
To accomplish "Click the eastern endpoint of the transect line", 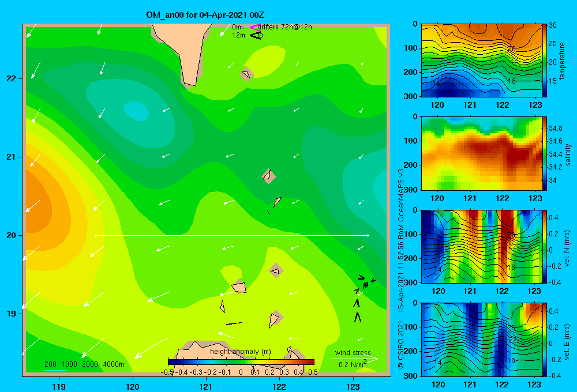I will pyautogui.click(x=368, y=235).
